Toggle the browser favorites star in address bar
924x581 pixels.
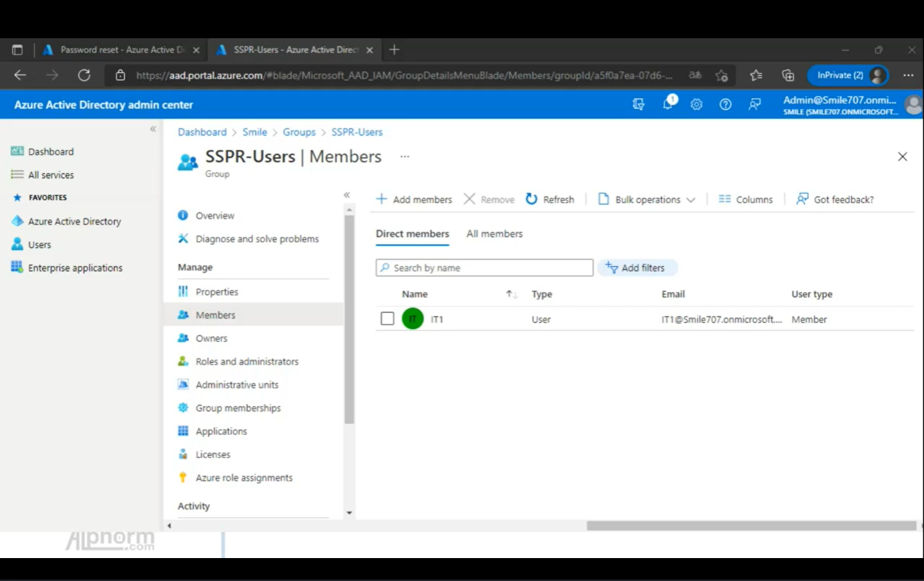pos(722,74)
